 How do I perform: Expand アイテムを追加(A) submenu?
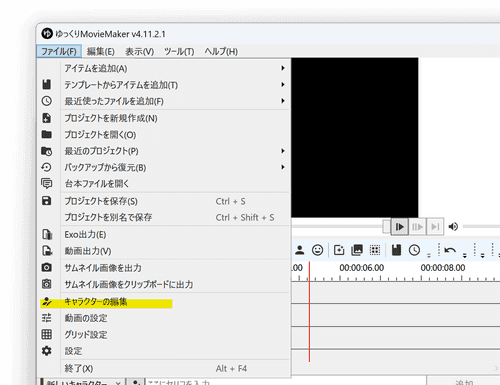pos(164,68)
